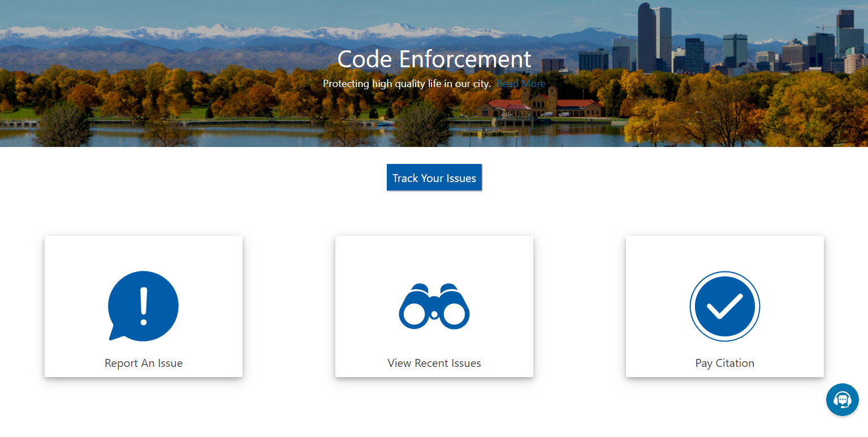Click the Code Enforcement page heading

(434, 59)
